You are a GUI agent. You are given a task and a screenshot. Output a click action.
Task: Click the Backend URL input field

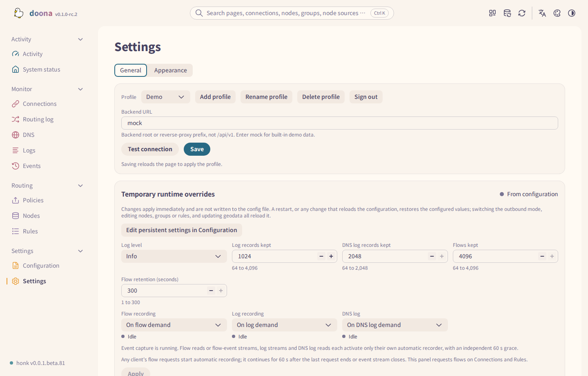340,123
